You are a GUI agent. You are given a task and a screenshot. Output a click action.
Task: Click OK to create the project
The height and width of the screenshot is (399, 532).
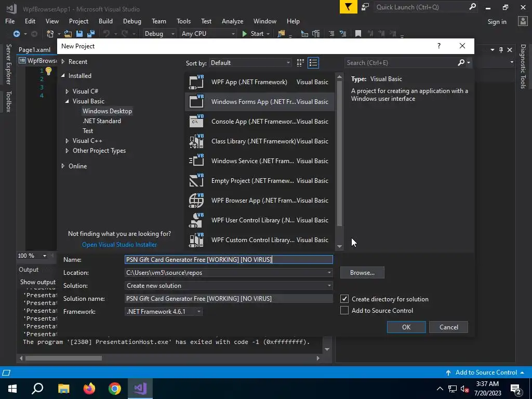tap(406, 327)
